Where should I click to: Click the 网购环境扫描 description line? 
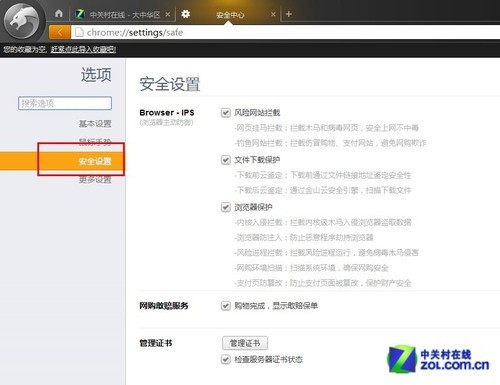(x=311, y=268)
